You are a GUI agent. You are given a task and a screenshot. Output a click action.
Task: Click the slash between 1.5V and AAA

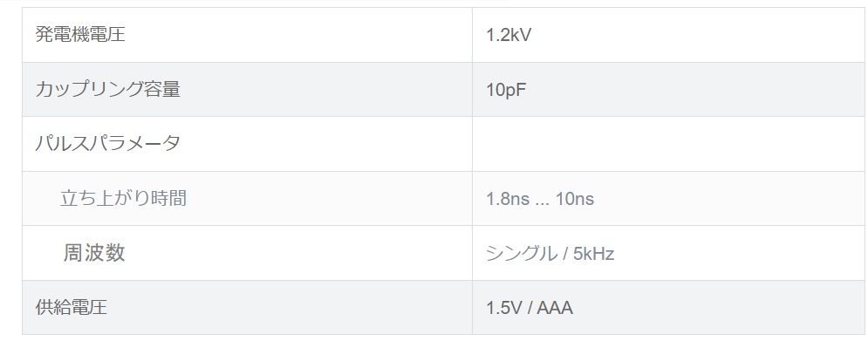pyautogui.click(x=530, y=308)
